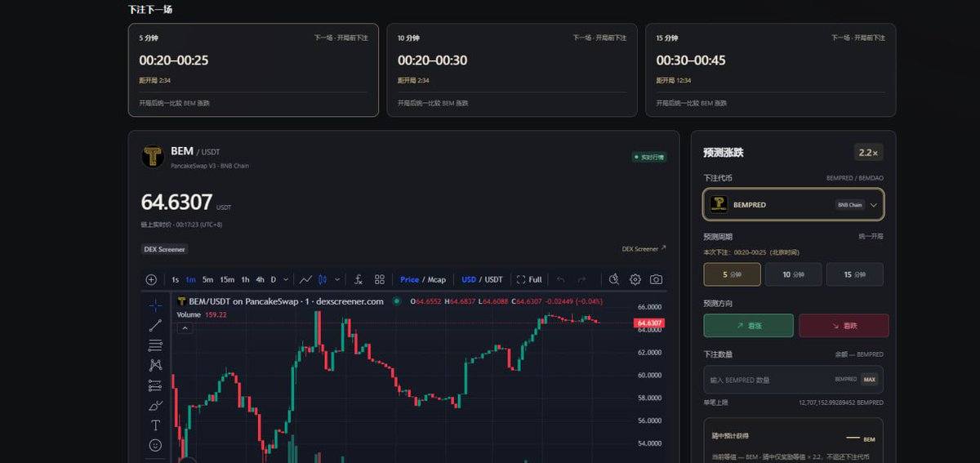Click the BEM token logo
The height and width of the screenshot is (463, 980).
pos(153,157)
